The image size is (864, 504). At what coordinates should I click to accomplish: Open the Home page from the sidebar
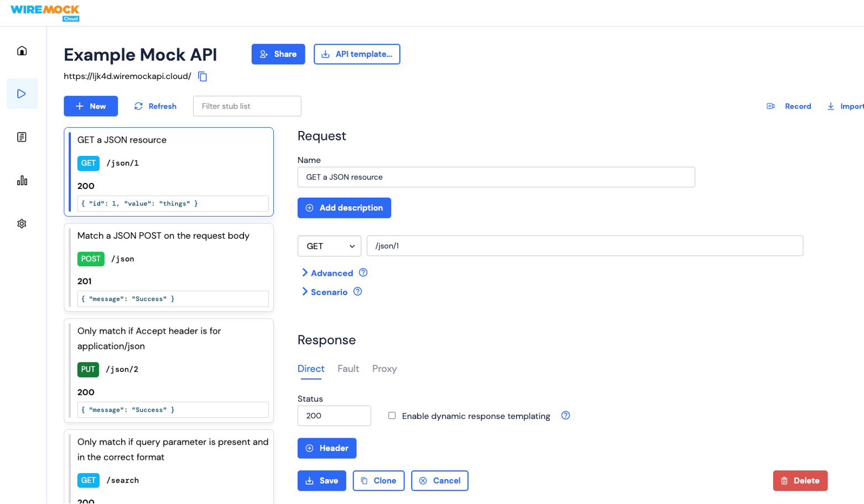pos(21,50)
